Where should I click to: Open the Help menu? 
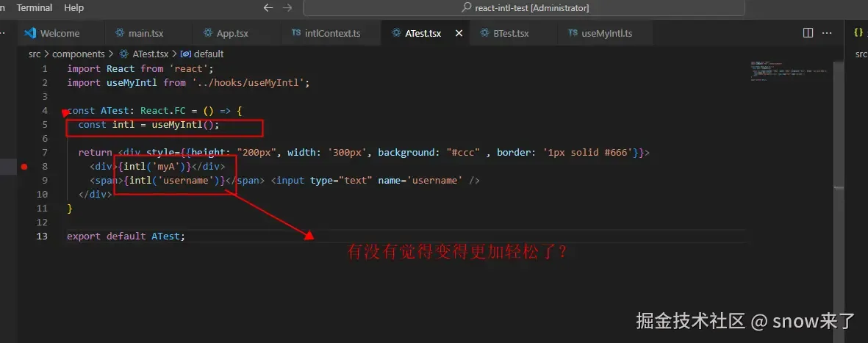(73, 8)
